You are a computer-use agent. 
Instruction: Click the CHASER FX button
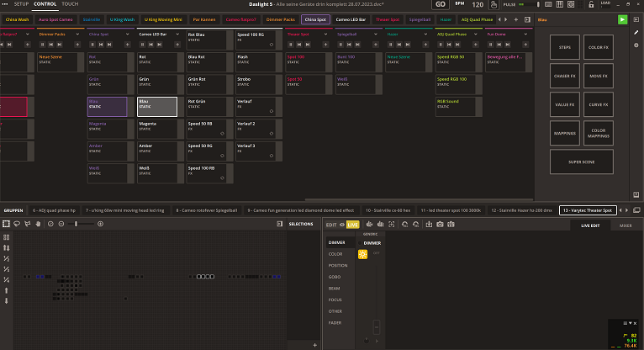pyautogui.click(x=565, y=76)
